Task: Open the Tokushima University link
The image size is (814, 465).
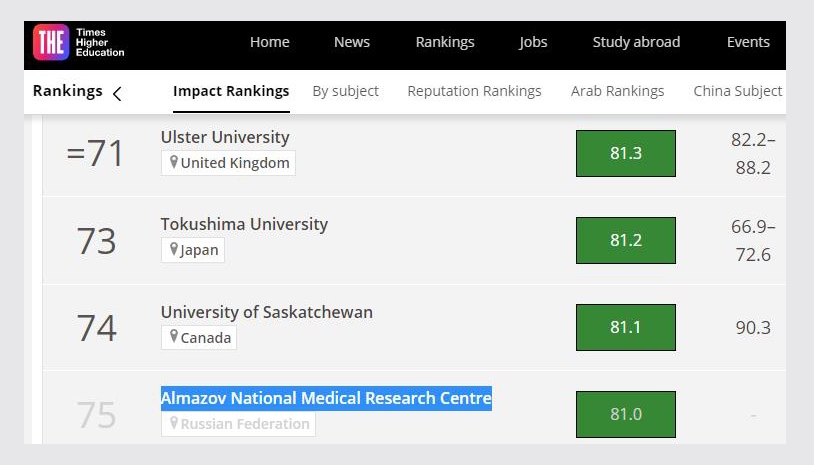Action: 244,224
